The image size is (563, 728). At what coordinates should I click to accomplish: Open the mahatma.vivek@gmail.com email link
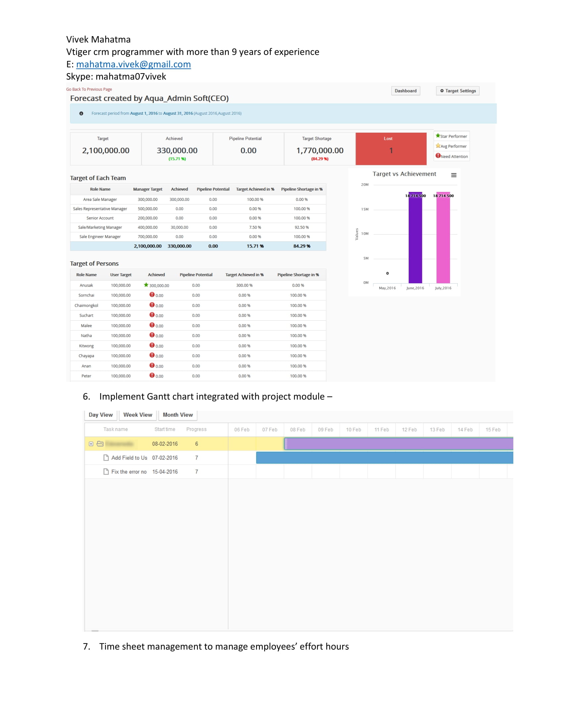point(133,64)
